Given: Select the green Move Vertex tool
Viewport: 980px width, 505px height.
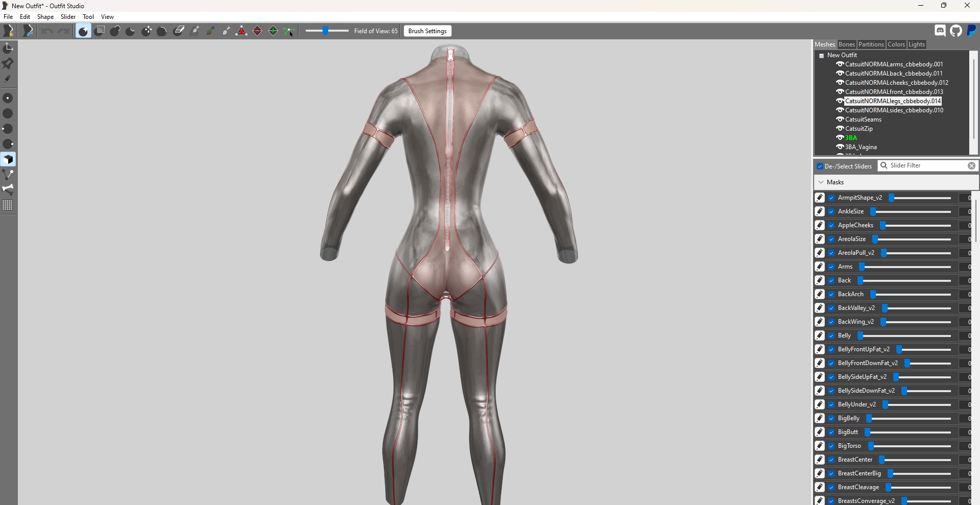Looking at the screenshot, I should [x=289, y=32].
